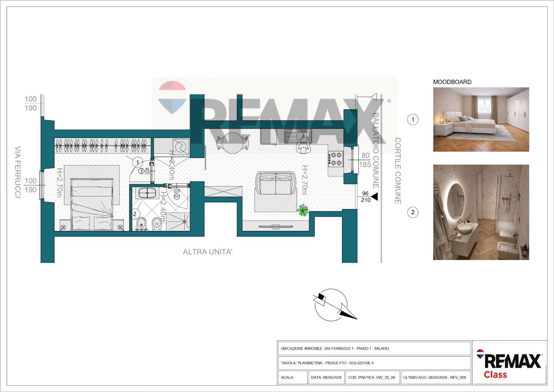The height and width of the screenshot is (392, 554).
Task: Select the H=2.70m height label in the living room
Action: (305, 180)
